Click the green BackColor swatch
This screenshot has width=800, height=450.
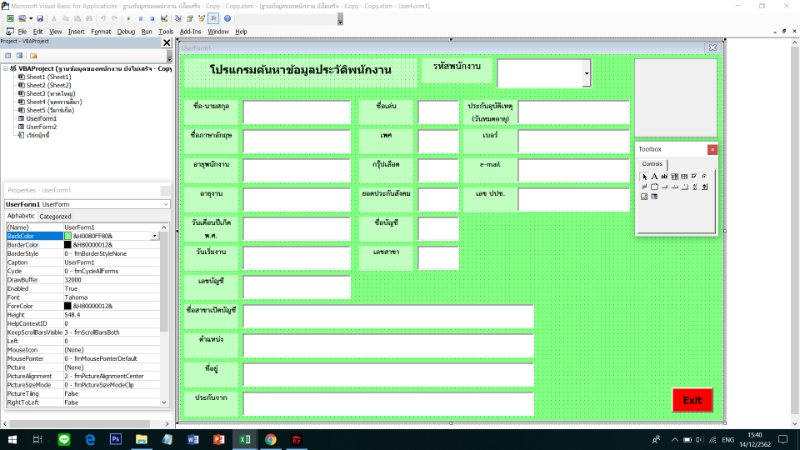coord(67,236)
